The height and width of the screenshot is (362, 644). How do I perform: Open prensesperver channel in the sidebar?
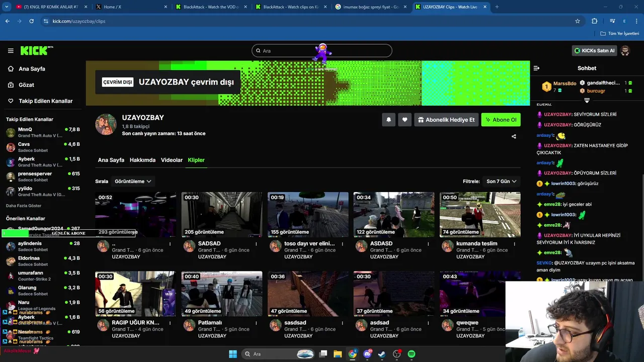click(x=42, y=176)
